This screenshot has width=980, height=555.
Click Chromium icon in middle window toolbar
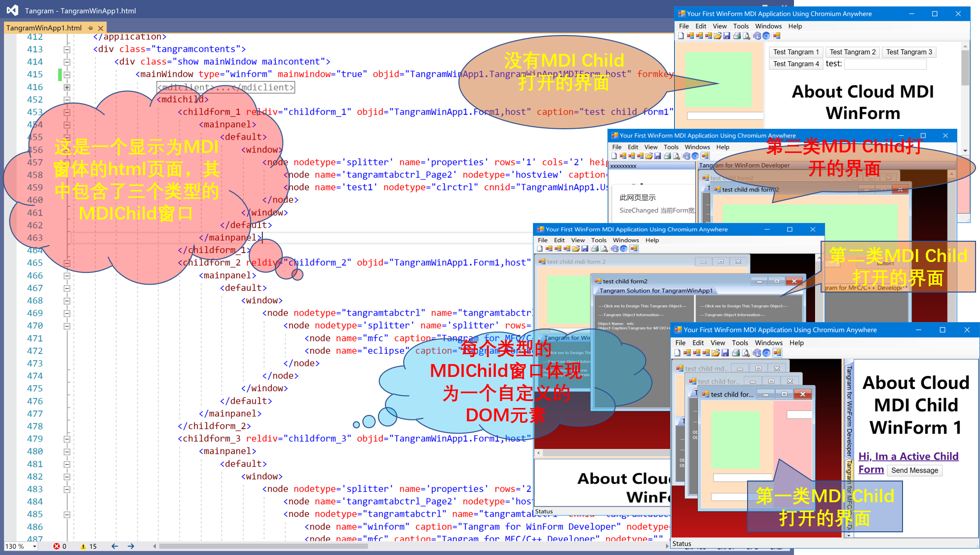[624, 249]
